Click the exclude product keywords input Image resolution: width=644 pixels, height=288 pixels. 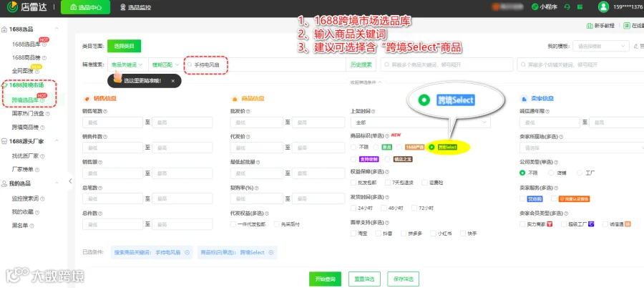(x=447, y=64)
